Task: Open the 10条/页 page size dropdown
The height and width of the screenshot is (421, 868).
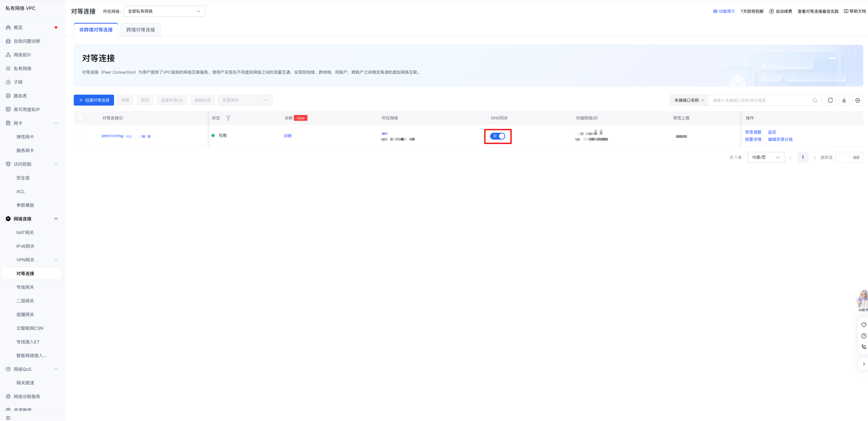Action: tap(766, 158)
